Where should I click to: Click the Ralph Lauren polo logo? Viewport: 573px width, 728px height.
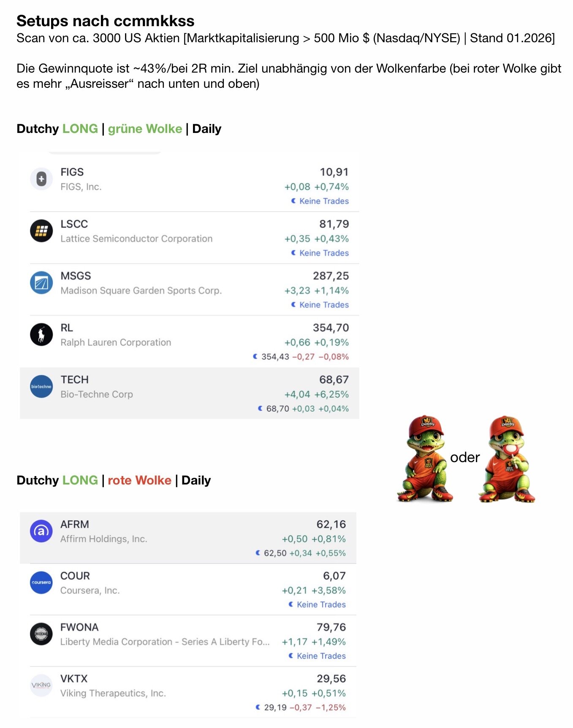pos(41,335)
